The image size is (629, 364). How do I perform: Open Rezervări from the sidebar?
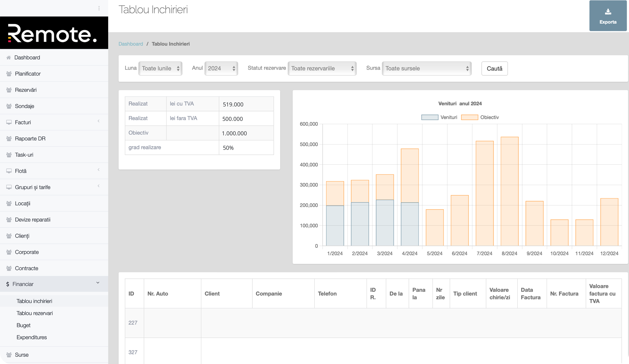pos(26,90)
